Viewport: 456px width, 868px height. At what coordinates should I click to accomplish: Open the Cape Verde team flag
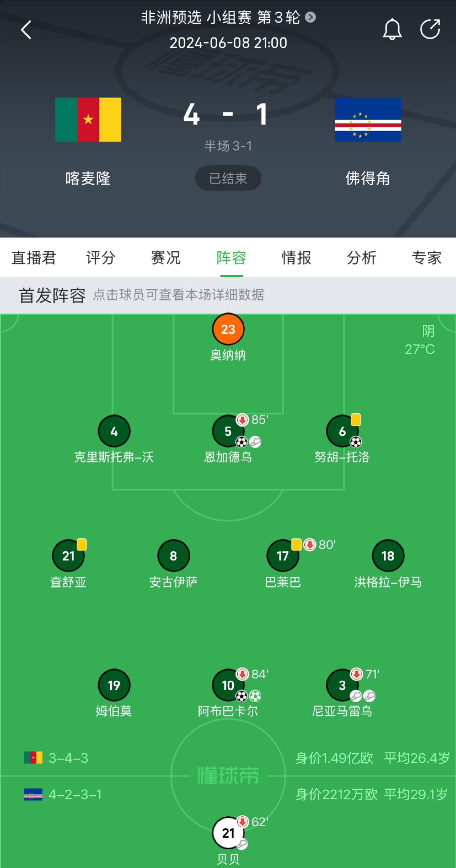click(x=368, y=120)
